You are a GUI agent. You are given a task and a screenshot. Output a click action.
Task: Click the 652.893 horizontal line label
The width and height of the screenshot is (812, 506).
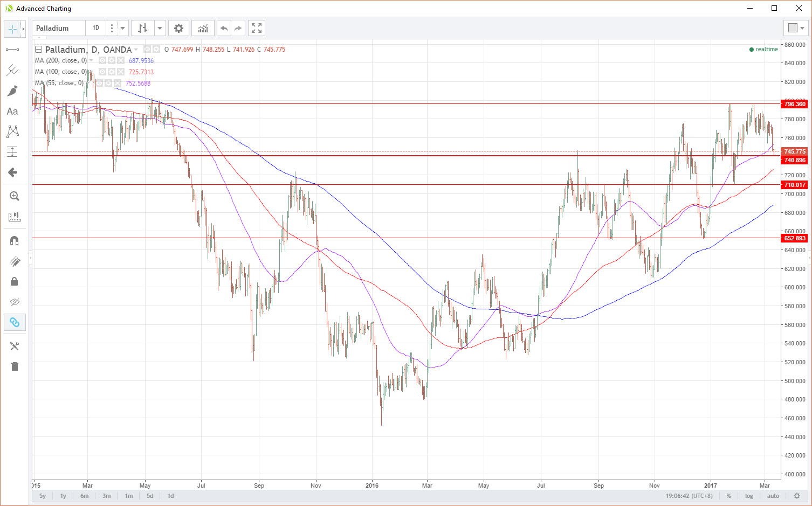coord(795,238)
